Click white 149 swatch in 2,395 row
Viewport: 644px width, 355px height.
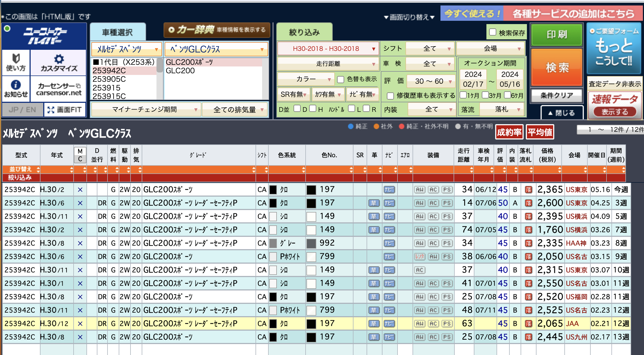(311, 217)
